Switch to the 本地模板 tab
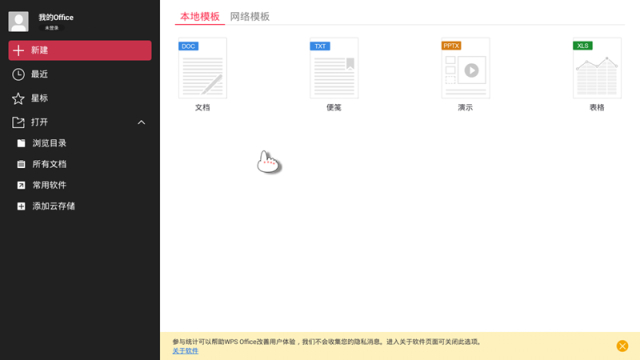 click(200, 16)
